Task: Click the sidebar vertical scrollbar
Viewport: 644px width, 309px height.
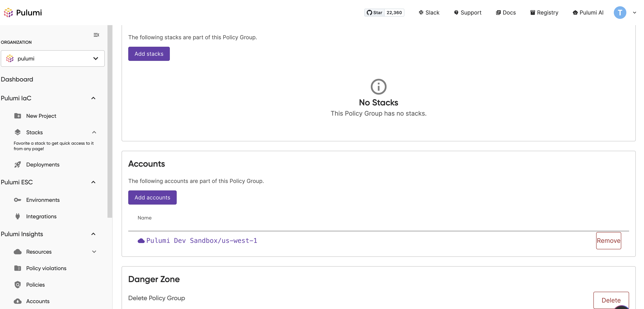Action: [x=110, y=121]
